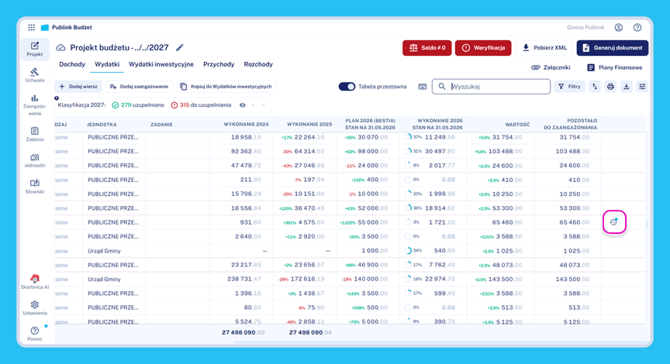Download the table via toolbar download icon
The image size is (670, 364).
click(x=626, y=87)
